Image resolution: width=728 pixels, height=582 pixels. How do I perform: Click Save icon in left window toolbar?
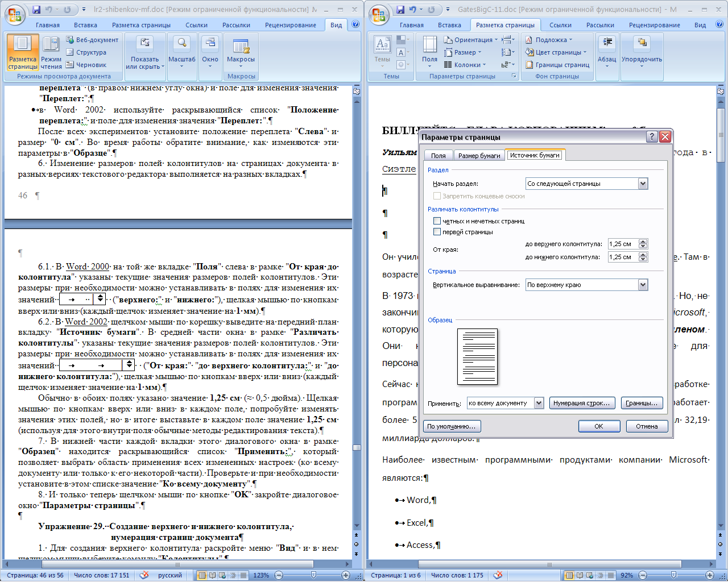point(36,10)
